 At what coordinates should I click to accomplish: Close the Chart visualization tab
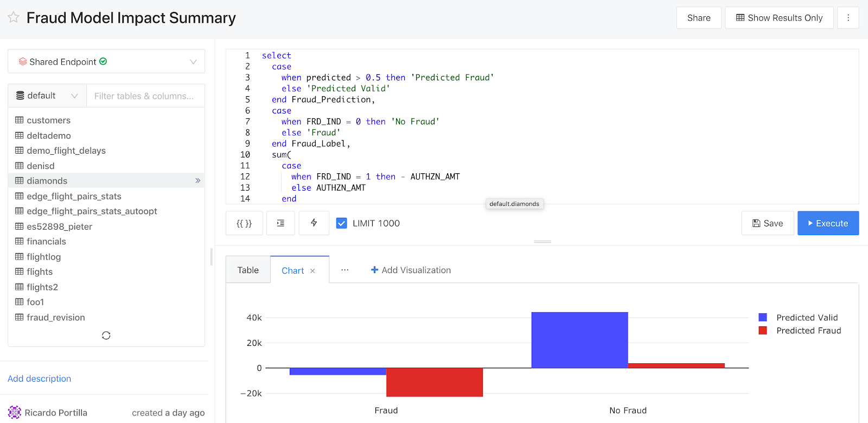[x=312, y=271]
